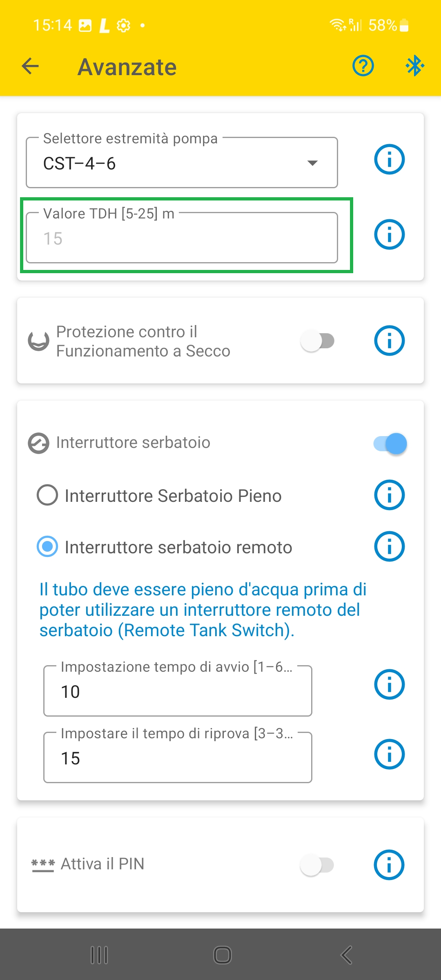Image resolution: width=441 pixels, height=980 pixels.
Task: Enable the Attiva il PIN switch
Action: pos(317,865)
